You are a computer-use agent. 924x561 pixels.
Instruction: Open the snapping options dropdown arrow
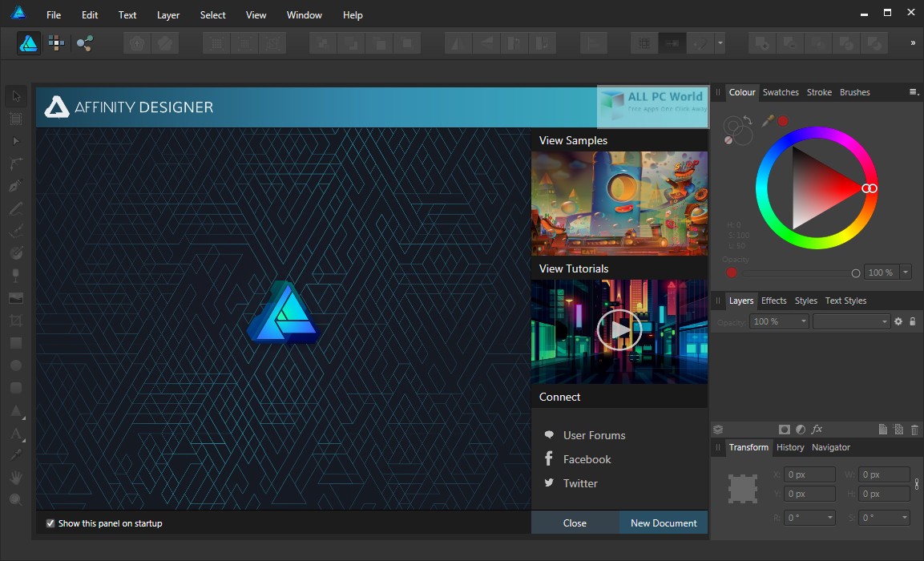[720, 43]
